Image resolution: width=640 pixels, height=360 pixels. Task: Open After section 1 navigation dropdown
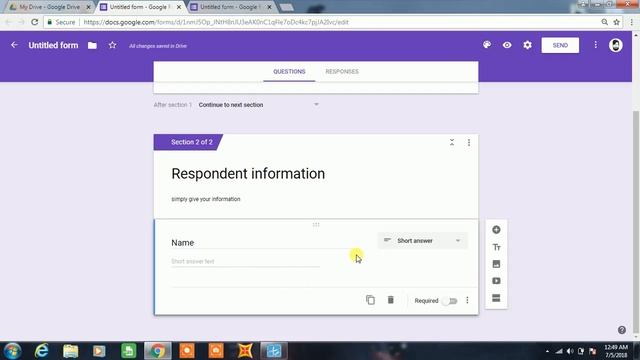click(x=258, y=105)
